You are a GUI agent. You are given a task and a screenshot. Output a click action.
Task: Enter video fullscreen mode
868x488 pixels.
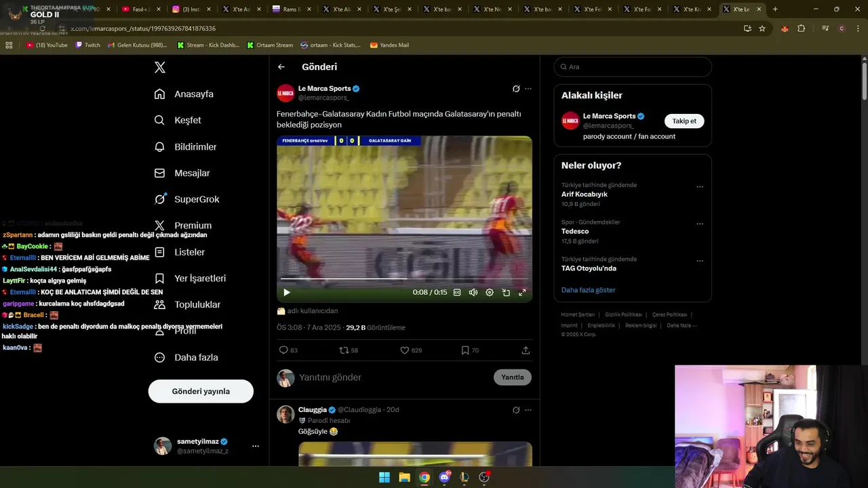tap(522, 292)
